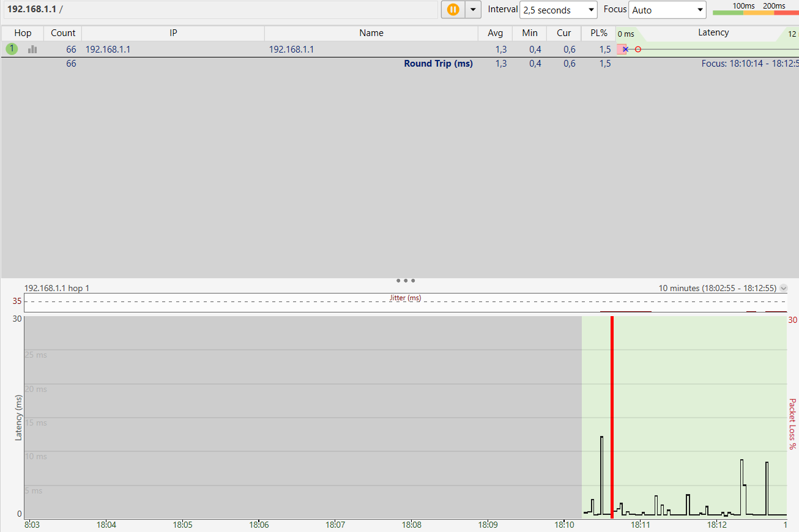Click the hop 1 Count value 66
This screenshot has width=799, height=532.
(x=71, y=50)
